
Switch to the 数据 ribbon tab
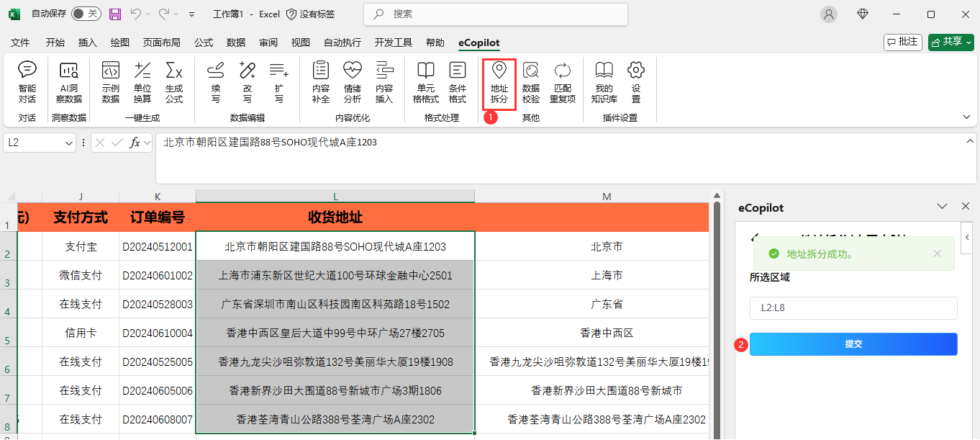[x=235, y=42]
